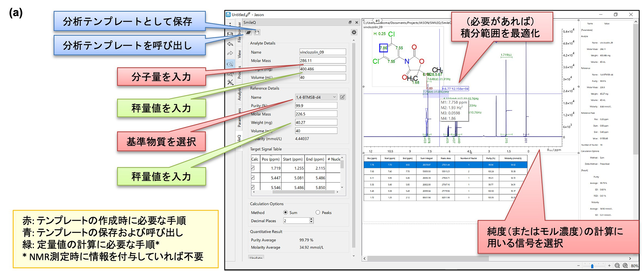The height and width of the screenshot is (271, 644).
Task: Click the edit reference substance icon
Action: point(343,97)
